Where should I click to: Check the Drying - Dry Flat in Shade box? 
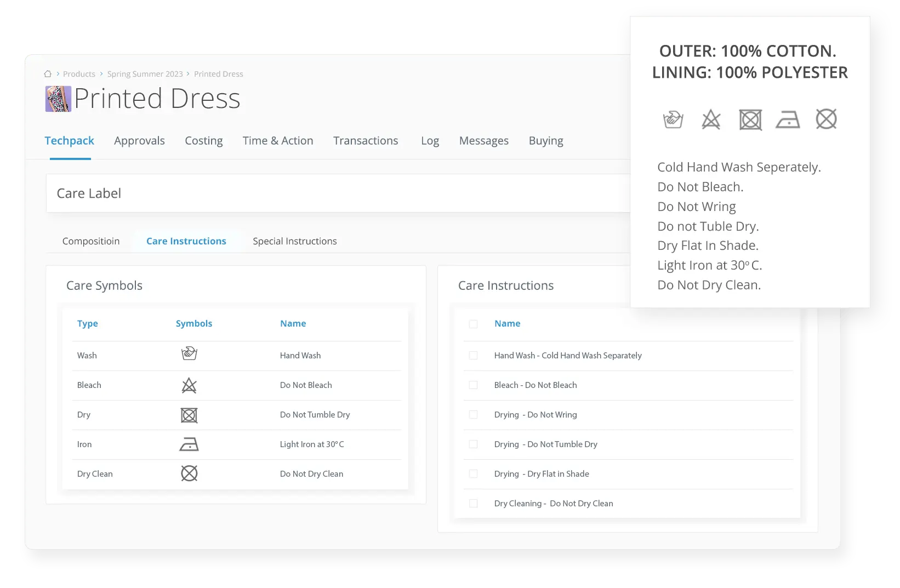click(473, 474)
